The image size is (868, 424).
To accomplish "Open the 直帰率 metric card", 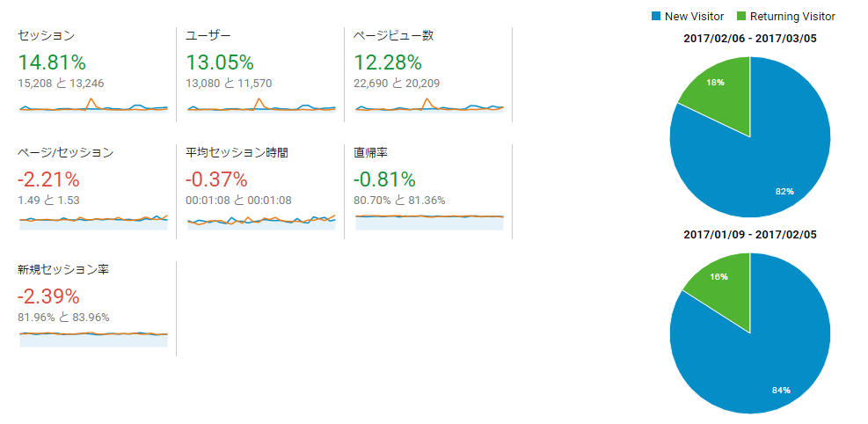I will (428, 192).
